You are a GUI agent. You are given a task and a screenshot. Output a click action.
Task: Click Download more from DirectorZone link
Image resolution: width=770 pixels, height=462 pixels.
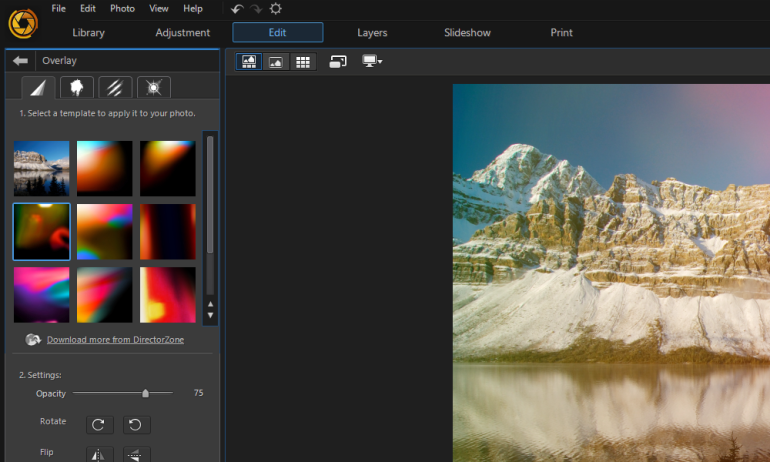pos(115,340)
